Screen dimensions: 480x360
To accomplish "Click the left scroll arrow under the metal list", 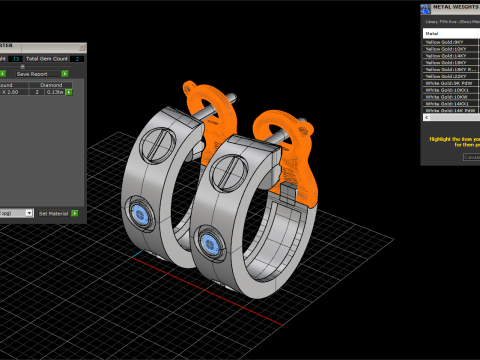I will 427,117.
